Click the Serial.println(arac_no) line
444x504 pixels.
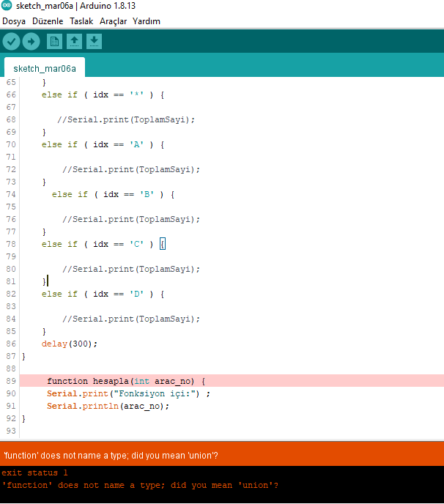[x=108, y=406]
